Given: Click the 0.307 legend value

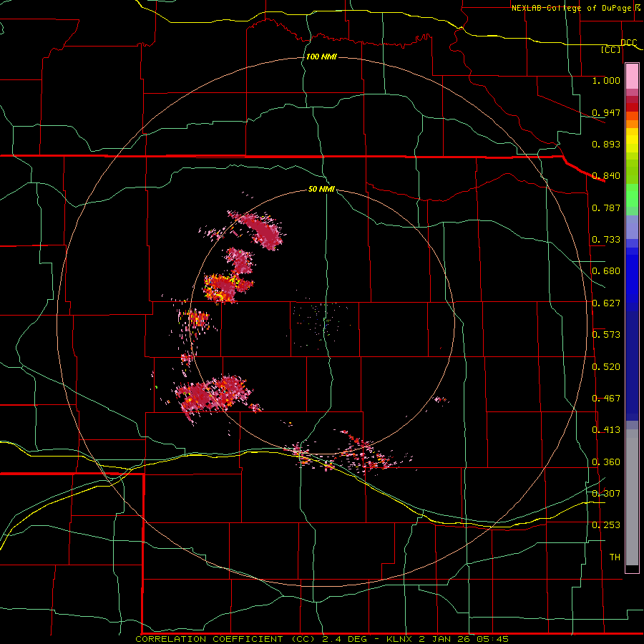Looking at the screenshot, I should pos(606,493).
